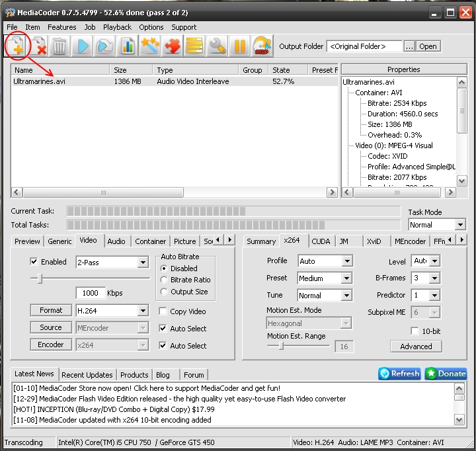Pause transcoding with the orange pause icon

coord(239,46)
